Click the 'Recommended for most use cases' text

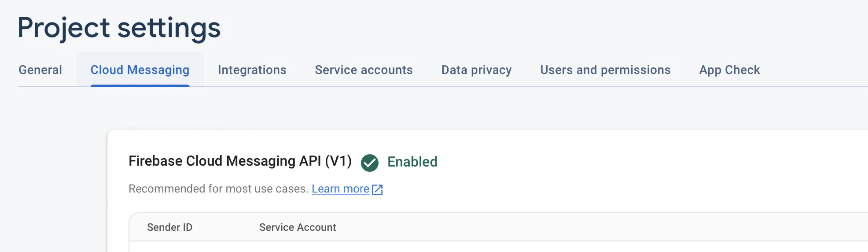218,189
